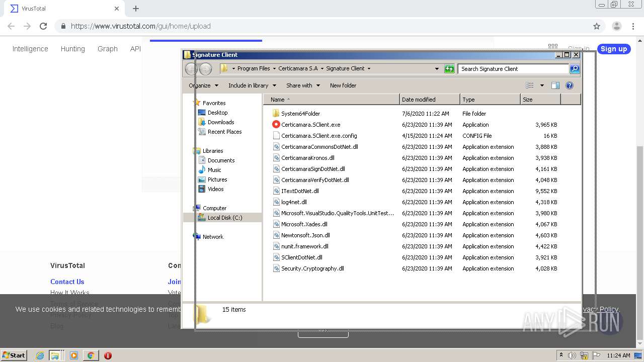
Task: Sort by Date modified column header
Action: coord(430,100)
